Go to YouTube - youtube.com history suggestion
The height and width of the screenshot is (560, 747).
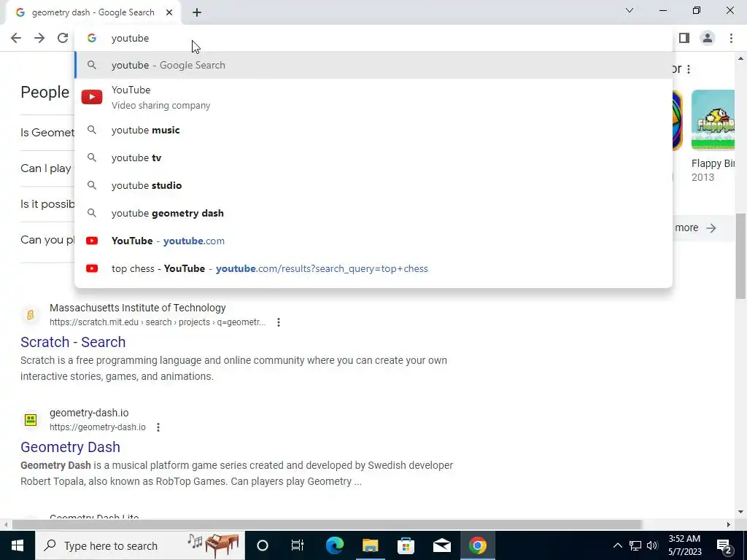pyautogui.click(x=373, y=241)
